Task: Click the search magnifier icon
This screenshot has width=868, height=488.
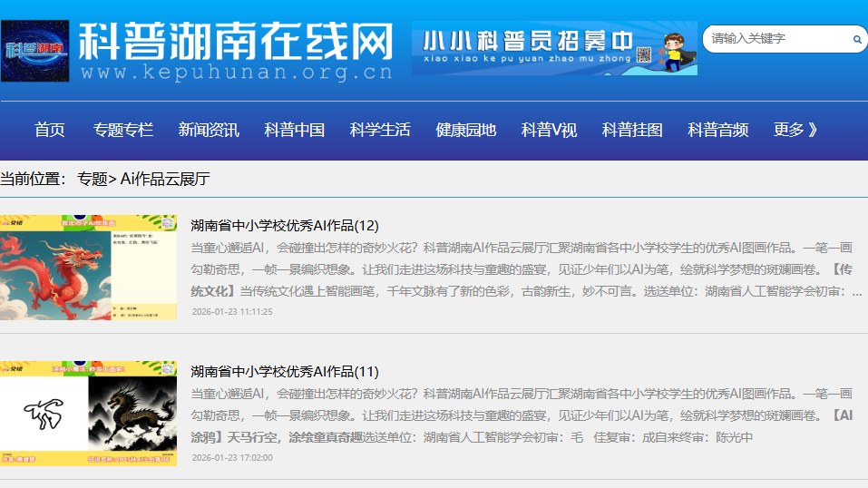Action: click(x=856, y=39)
